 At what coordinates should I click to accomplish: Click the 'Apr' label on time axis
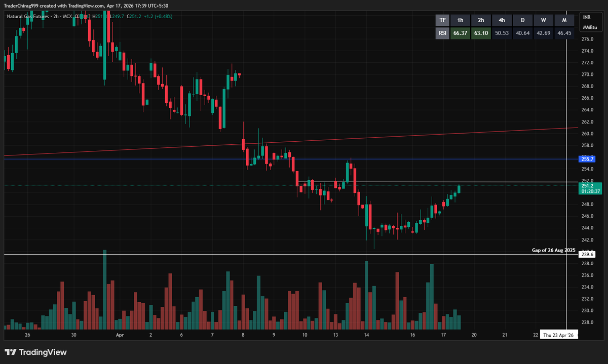(x=120, y=335)
